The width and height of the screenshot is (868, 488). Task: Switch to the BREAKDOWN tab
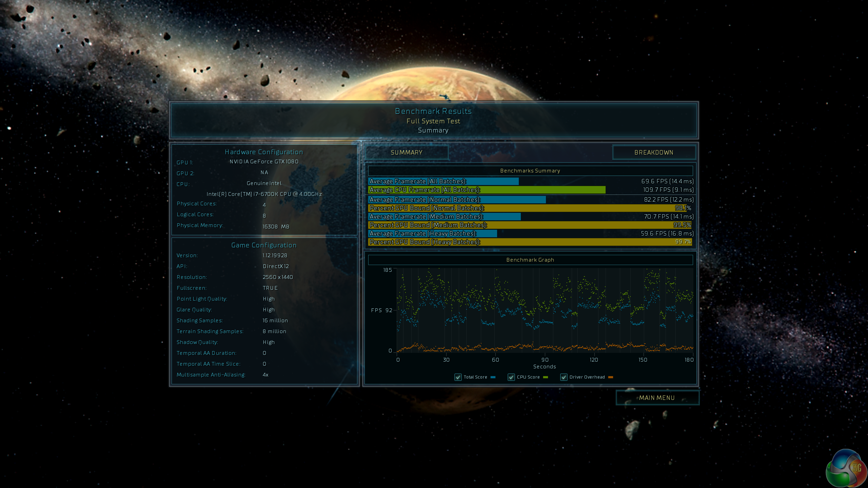654,152
